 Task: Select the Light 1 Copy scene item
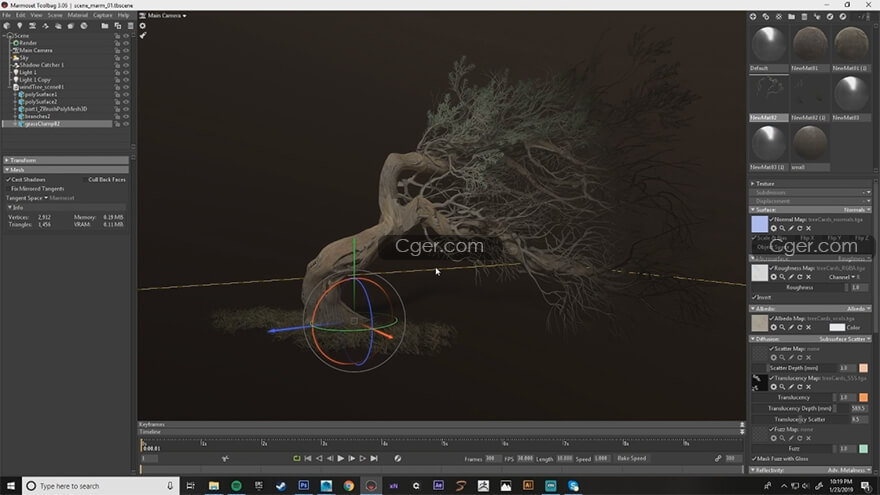[35, 80]
